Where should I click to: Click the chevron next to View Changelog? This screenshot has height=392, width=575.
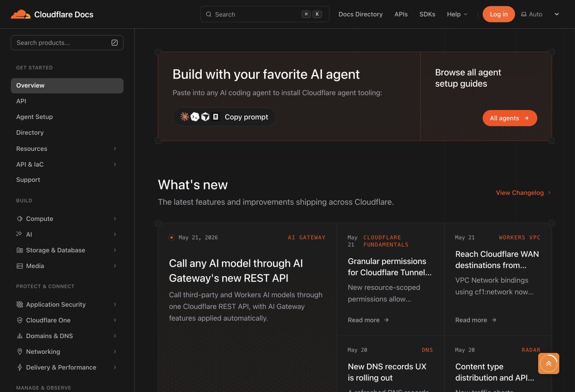click(x=549, y=193)
